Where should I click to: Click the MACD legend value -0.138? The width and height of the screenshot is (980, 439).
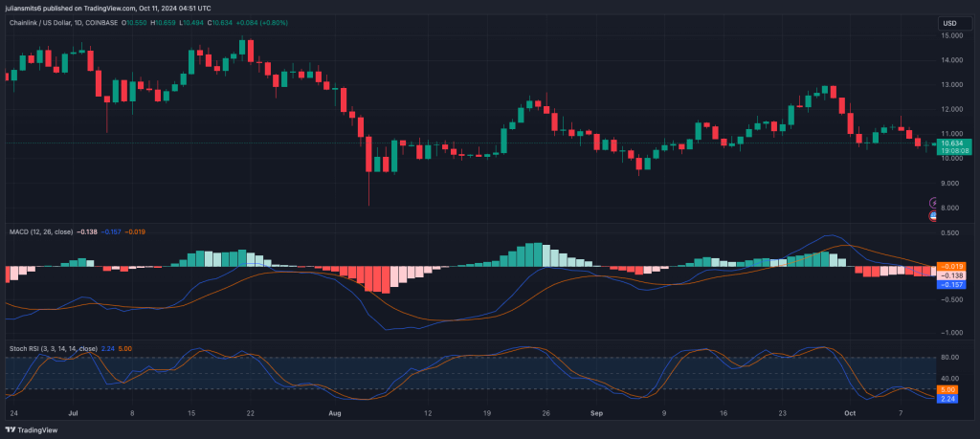[x=85, y=231]
